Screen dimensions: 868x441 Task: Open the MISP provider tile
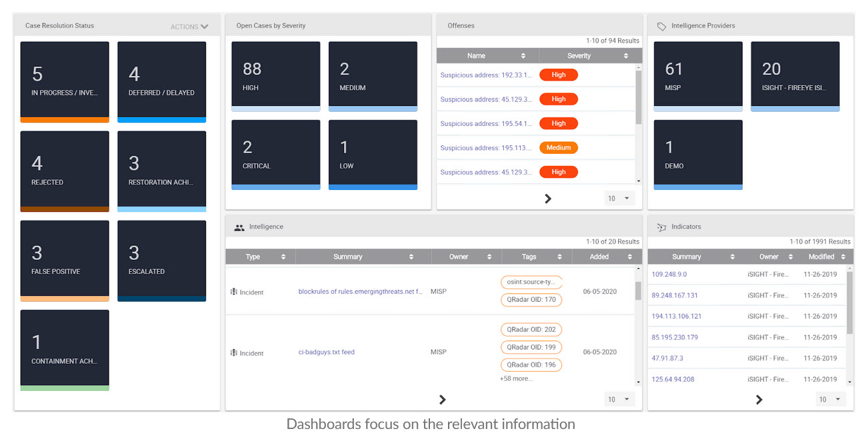[698, 77]
